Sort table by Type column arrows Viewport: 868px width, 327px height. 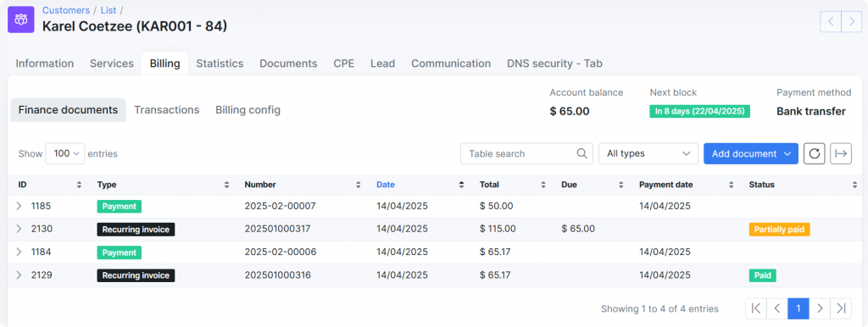(226, 185)
